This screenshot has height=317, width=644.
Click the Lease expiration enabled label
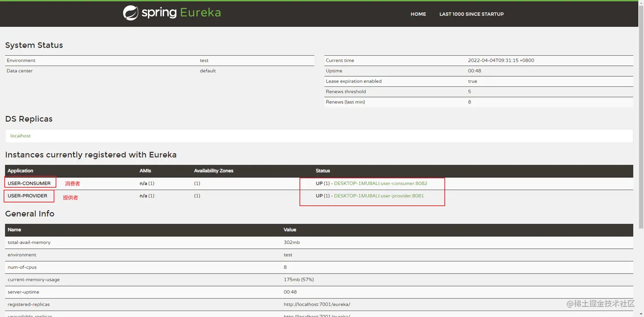pyautogui.click(x=354, y=81)
